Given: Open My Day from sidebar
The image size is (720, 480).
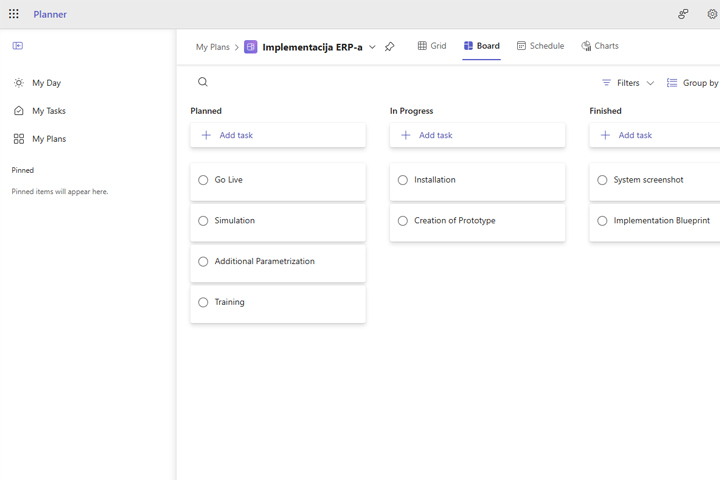Looking at the screenshot, I should 46,83.
